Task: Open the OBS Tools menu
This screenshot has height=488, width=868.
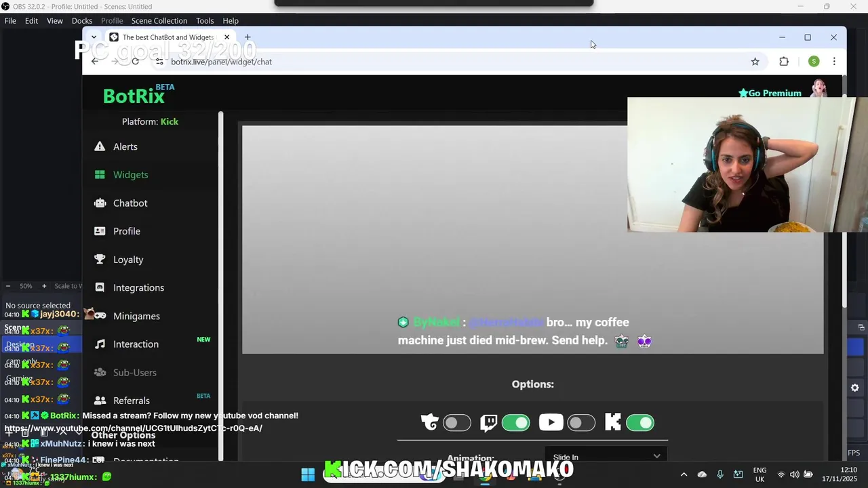Action: point(204,21)
